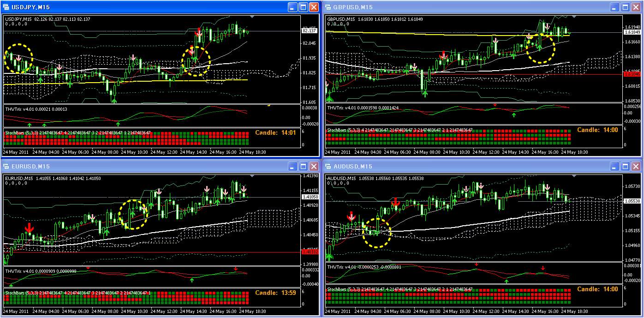Click the 82.045 price scale label
This screenshot has height=318, width=644.
310,43
